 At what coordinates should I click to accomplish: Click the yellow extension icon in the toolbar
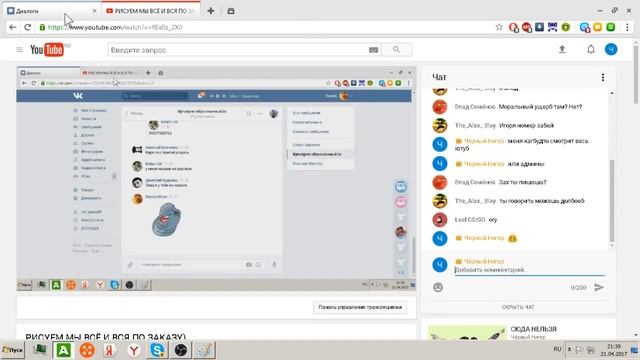coord(598,27)
